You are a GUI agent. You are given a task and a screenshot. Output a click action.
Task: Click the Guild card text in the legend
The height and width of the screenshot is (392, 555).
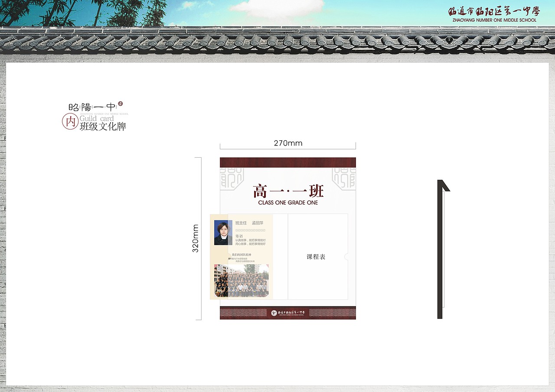[x=96, y=118]
